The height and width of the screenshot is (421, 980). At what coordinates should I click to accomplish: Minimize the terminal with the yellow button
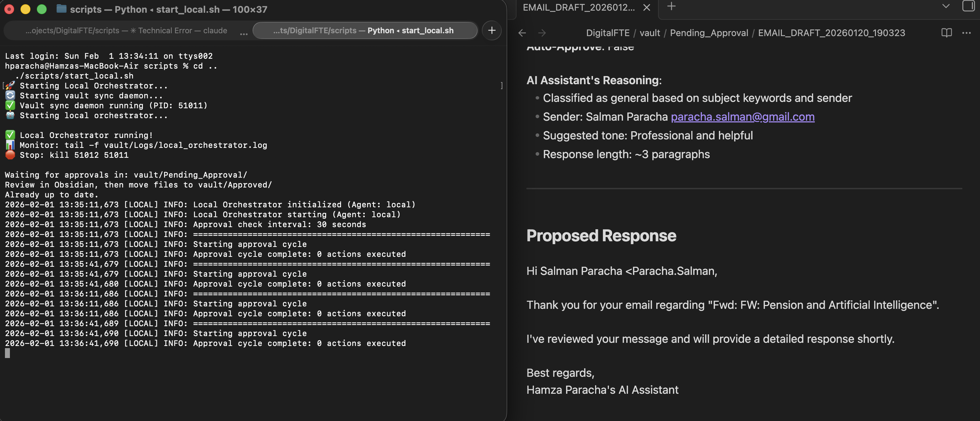pos(25,9)
